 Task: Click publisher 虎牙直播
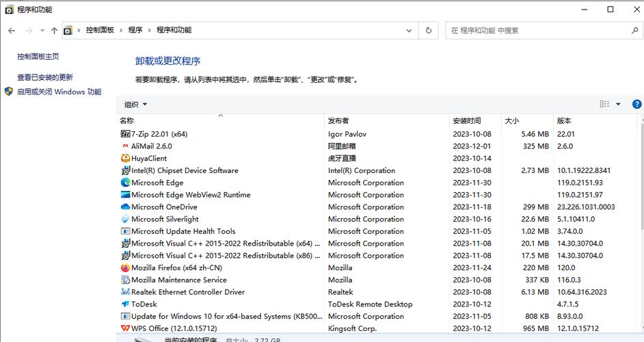[x=342, y=158]
